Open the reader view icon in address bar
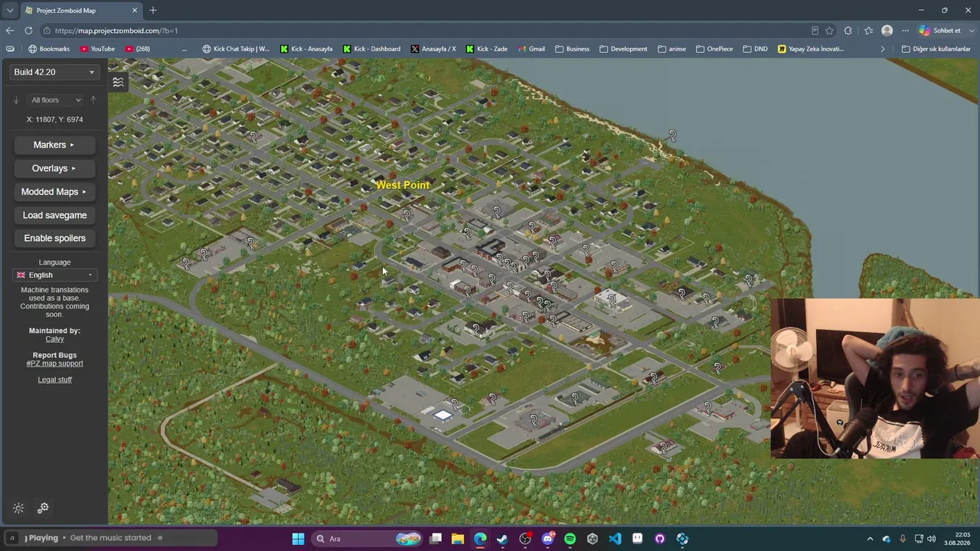This screenshot has height=551, width=980. (815, 31)
